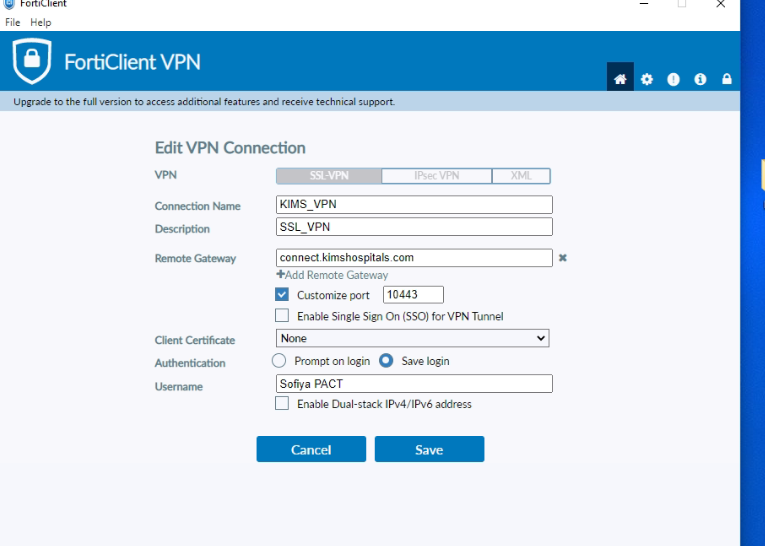Enable Single Sign On (SSO) checkbox
The image size is (765, 546).
(282, 315)
